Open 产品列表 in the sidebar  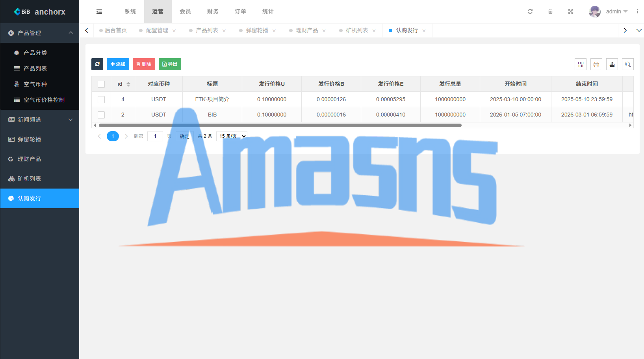pyautogui.click(x=40, y=68)
